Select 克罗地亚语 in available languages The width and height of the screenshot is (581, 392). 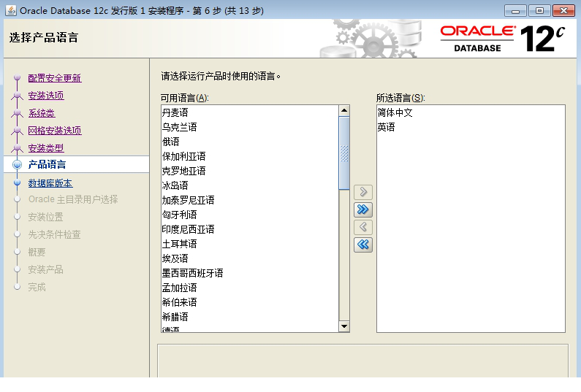pos(250,171)
